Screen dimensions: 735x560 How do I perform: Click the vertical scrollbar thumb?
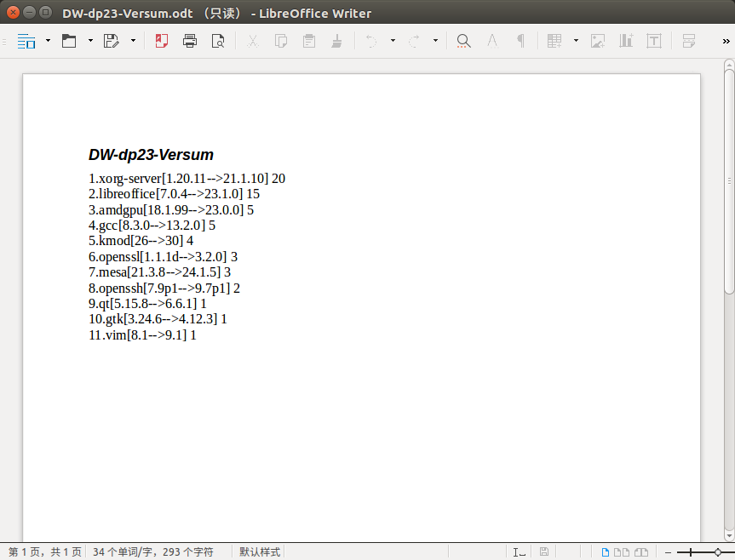coord(729,181)
